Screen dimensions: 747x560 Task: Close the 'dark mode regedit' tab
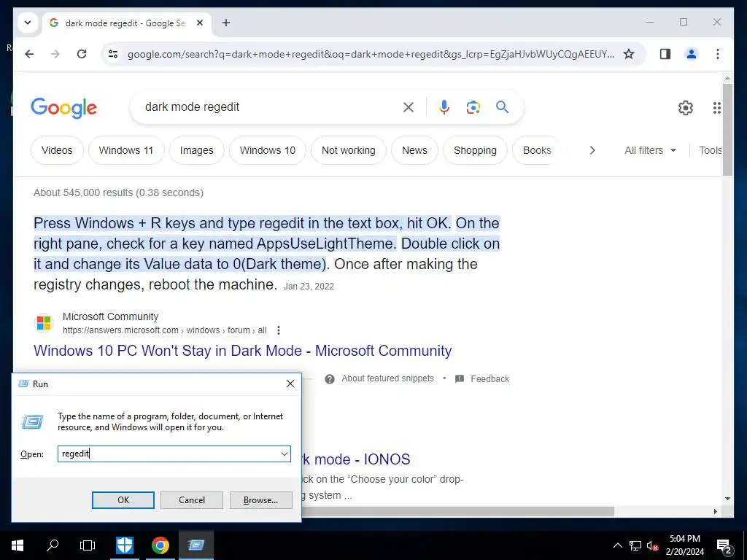(x=200, y=23)
